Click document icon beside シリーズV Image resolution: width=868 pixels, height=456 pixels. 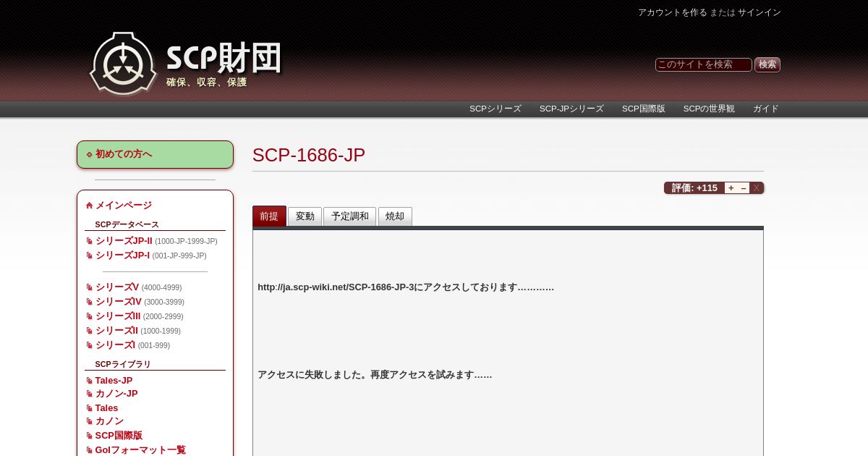point(90,287)
